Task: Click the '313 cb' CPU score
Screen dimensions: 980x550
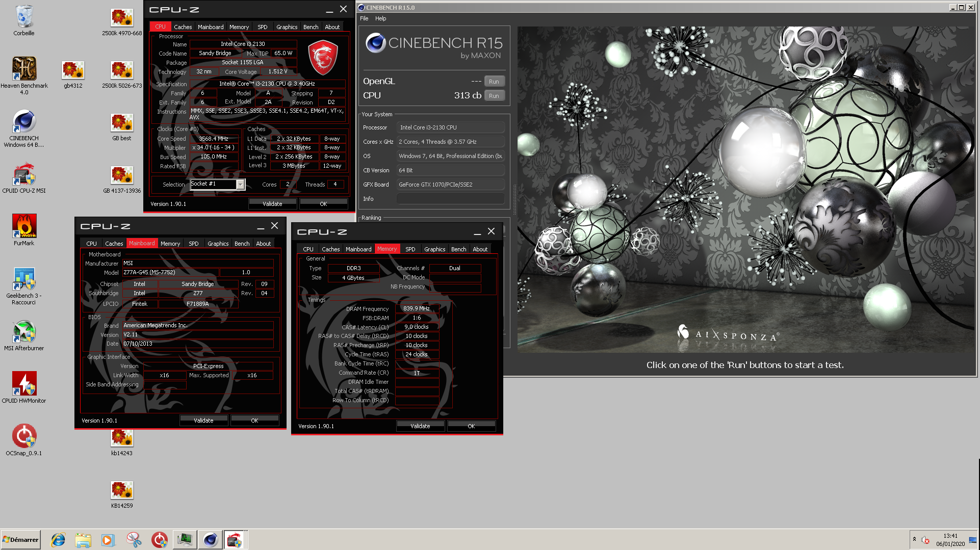Action: tap(468, 95)
